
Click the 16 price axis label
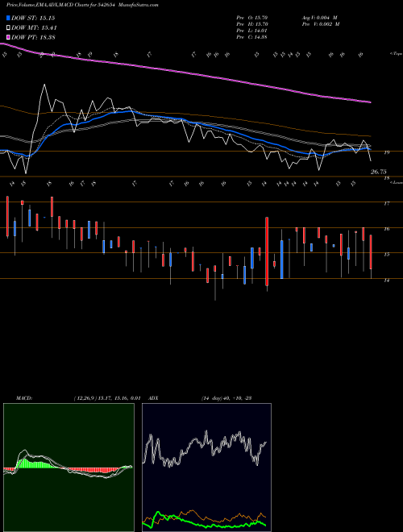click(386, 229)
